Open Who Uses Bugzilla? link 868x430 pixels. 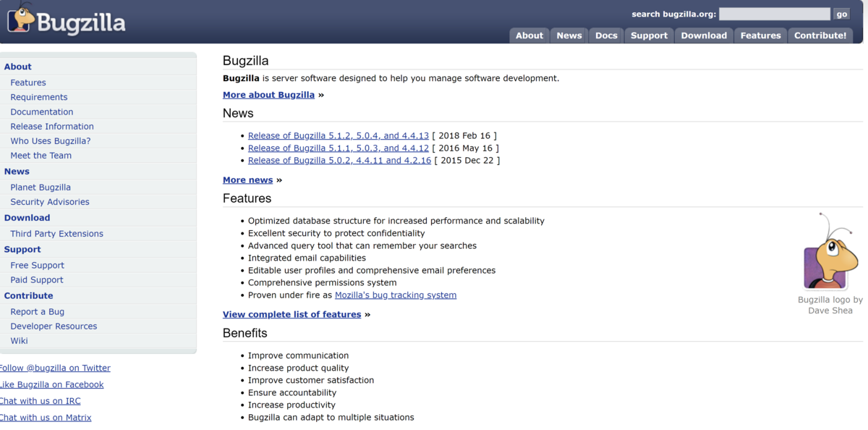tap(51, 140)
